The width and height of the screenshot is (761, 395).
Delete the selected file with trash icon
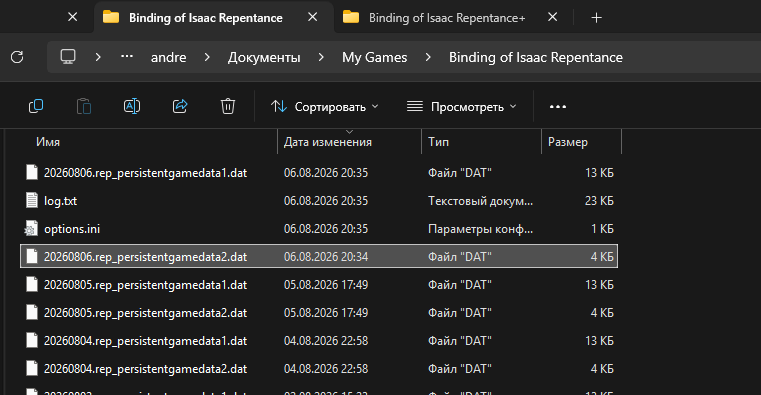[228, 106]
